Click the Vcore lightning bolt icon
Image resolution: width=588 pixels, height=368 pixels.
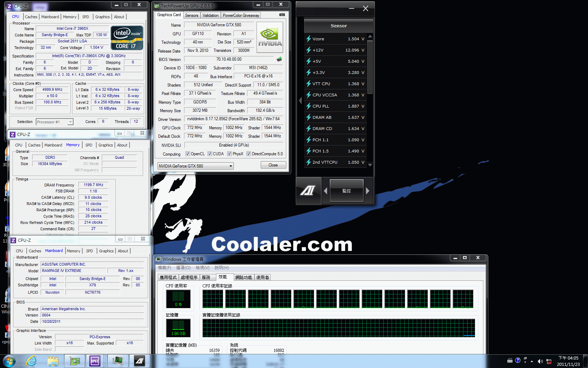pyautogui.click(x=309, y=39)
